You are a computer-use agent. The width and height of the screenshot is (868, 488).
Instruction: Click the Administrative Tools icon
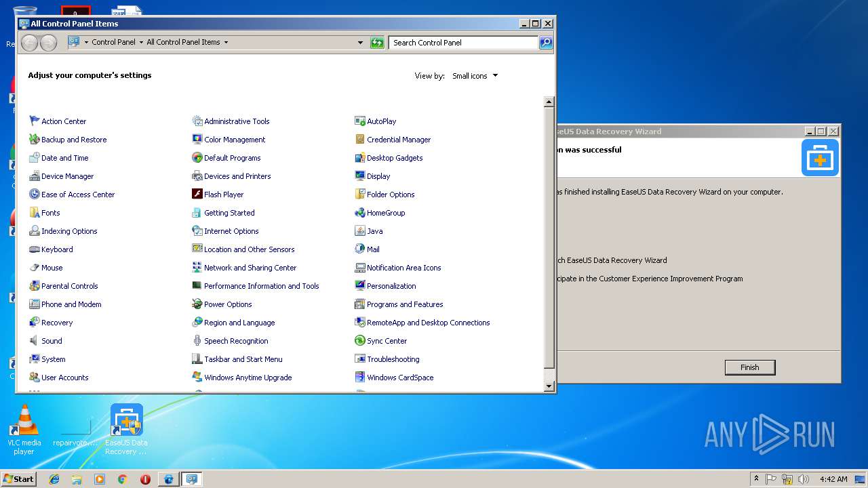pyautogui.click(x=197, y=121)
